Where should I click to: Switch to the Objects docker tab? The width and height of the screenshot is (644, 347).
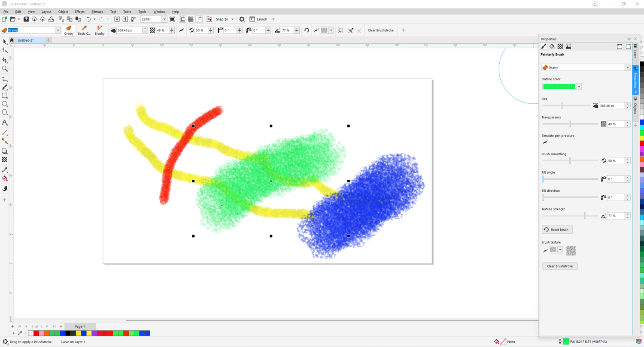635,106
